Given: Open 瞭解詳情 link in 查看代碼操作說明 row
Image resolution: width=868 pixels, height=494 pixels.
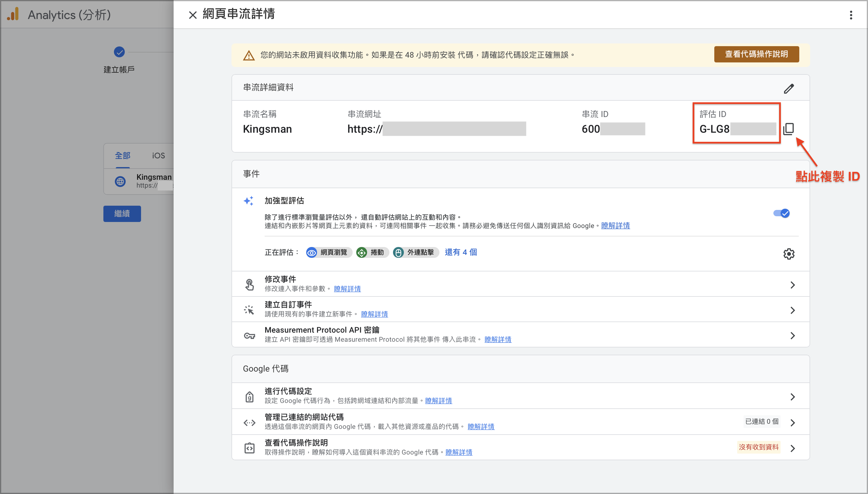Looking at the screenshot, I should coord(459,452).
